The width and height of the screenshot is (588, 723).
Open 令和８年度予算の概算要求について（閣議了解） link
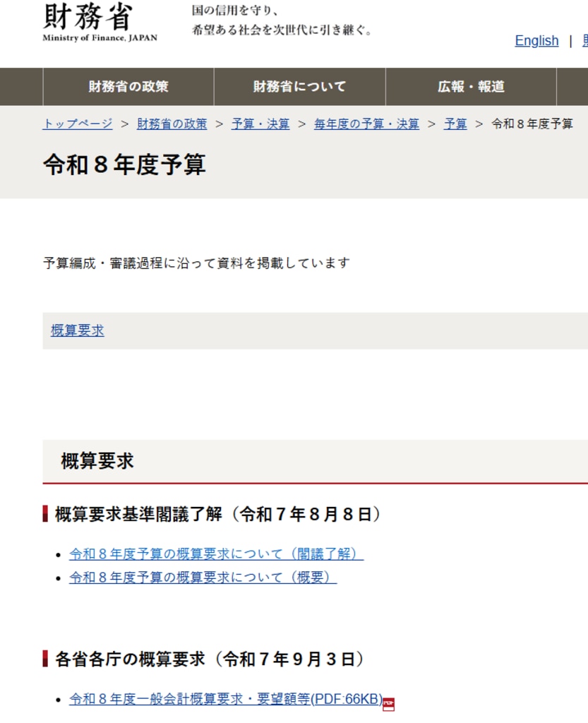click(216, 554)
